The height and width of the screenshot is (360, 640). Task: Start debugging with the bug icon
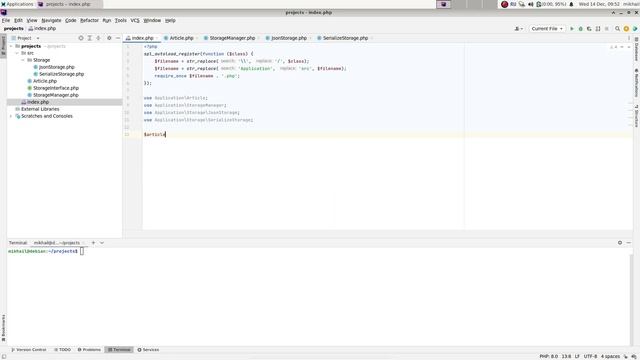pos(580,29)
